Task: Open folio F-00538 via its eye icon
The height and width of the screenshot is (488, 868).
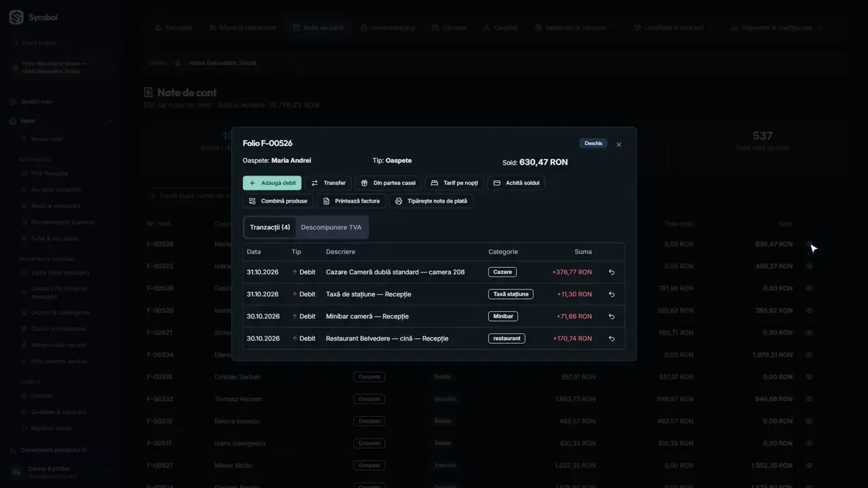Action: (x=809, y=289)
